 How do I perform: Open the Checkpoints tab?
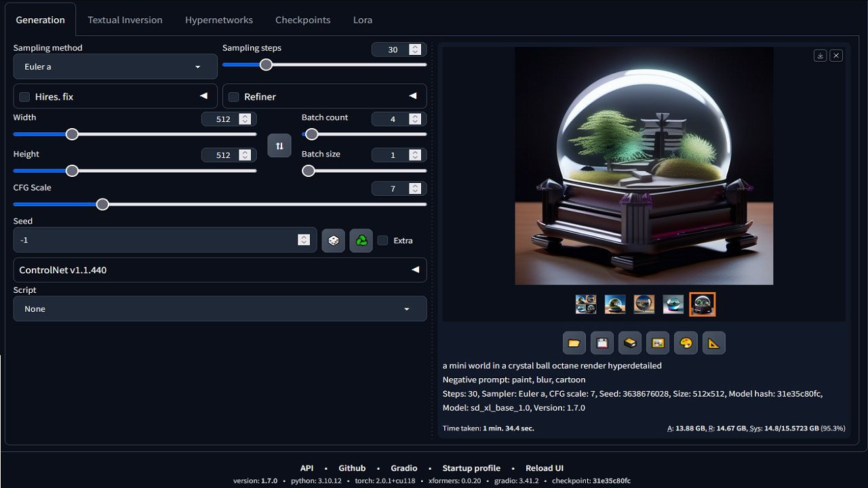coord(302,20)
